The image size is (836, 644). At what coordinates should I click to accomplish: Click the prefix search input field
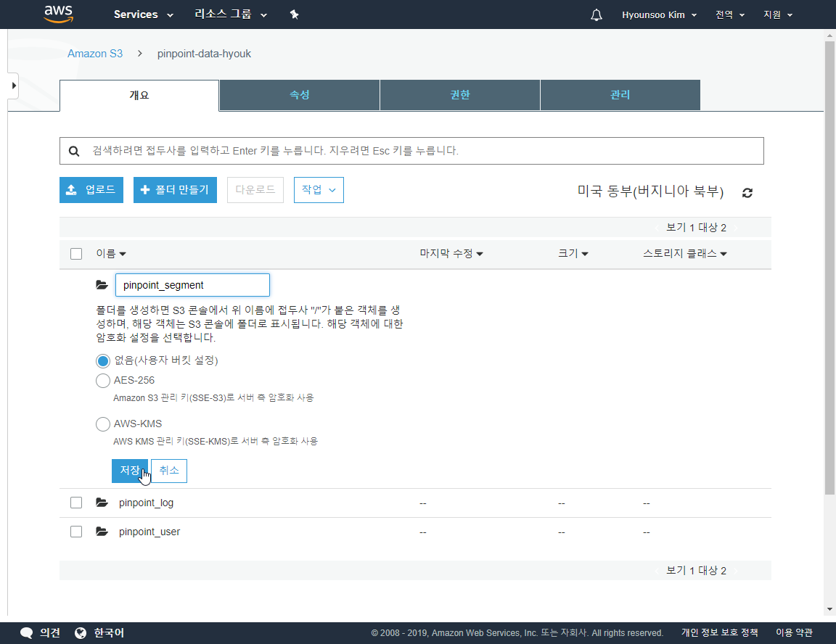click(411, 151)
